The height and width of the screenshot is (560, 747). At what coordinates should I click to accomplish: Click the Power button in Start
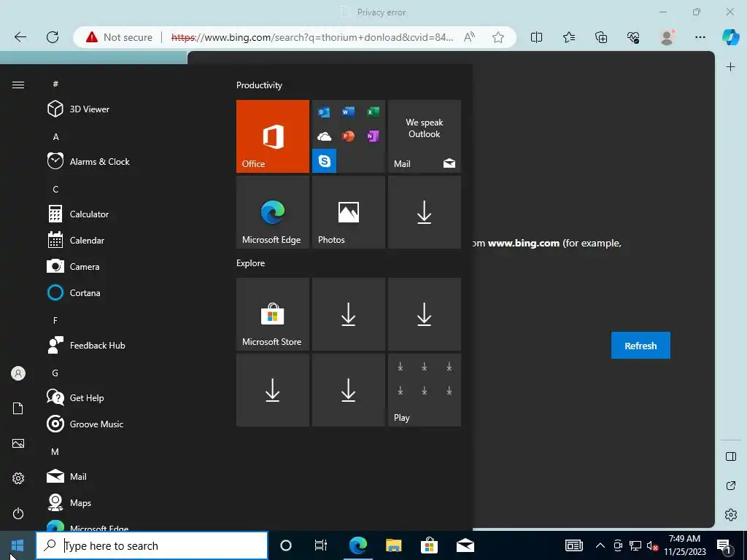18,513
